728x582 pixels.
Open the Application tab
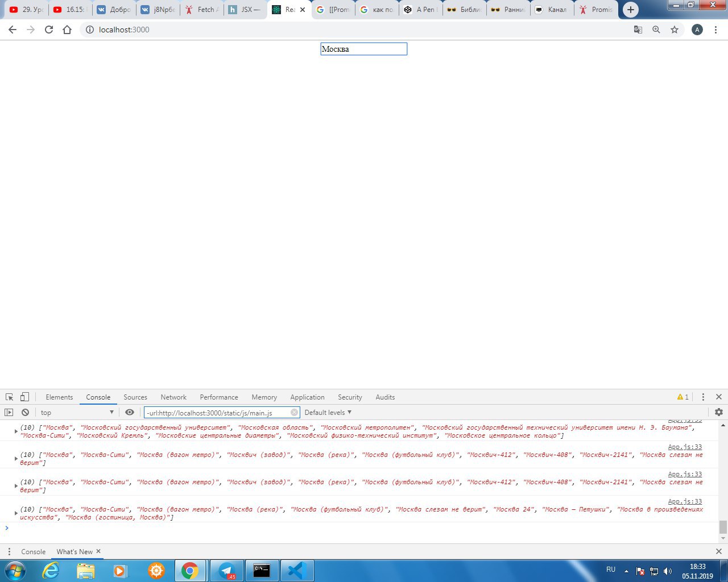click(x=307, y=397)
